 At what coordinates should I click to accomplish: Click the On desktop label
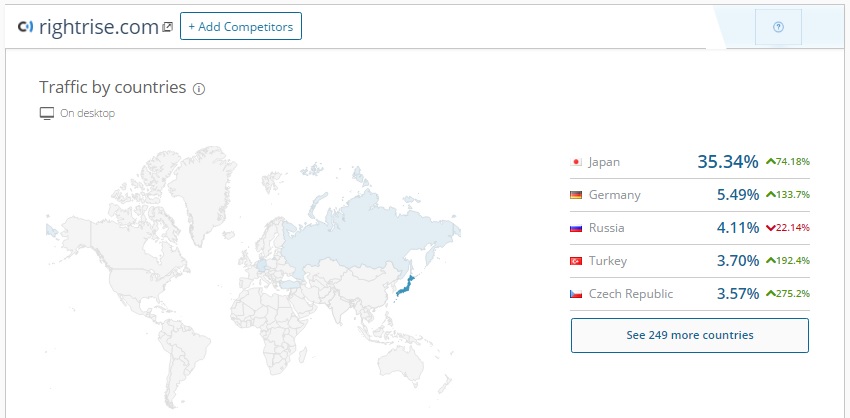(x=87, y=113)
